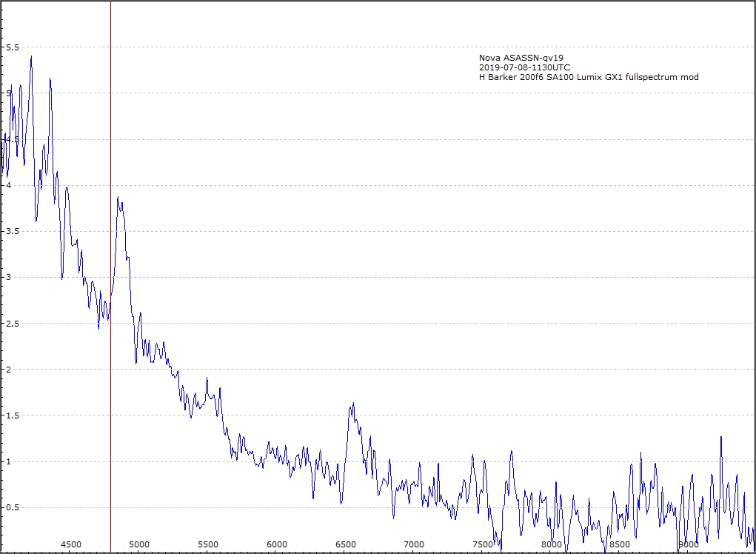This screenshot has height=554, width=756.
Task: Click the spectrum peak just right of red line
Action: pos(118,198)
